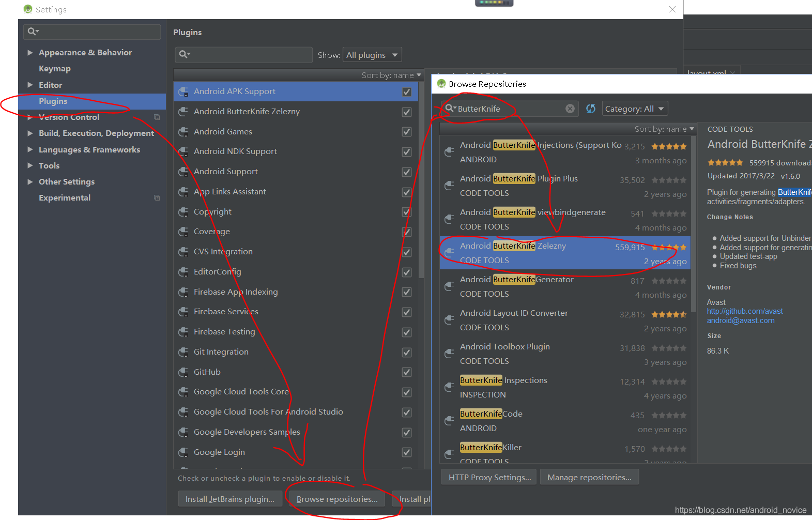This screenshot has width=812, height=520.
Task: Click the Version Control project-scope icon
Action: point(157,117)
